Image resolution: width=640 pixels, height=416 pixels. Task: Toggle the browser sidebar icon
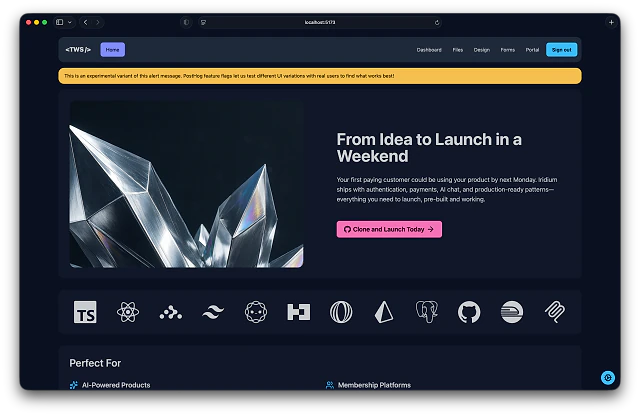(60, 22)
